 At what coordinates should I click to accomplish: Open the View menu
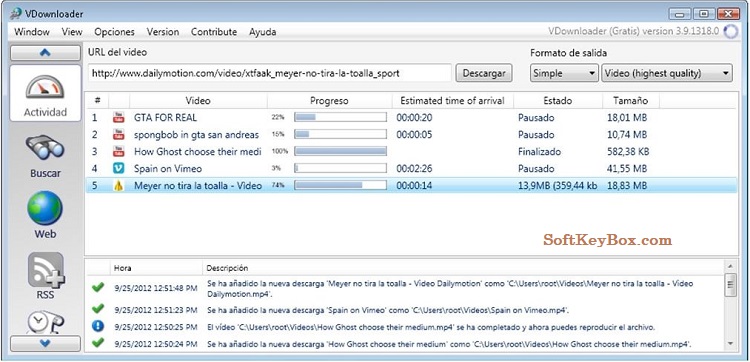coord(72,32)
